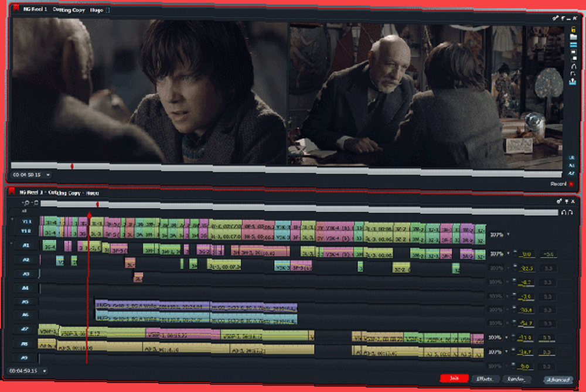Click the Render button
Image resolution: width=586 pixels, height=392 pixels.
click(x=516, y=379)
